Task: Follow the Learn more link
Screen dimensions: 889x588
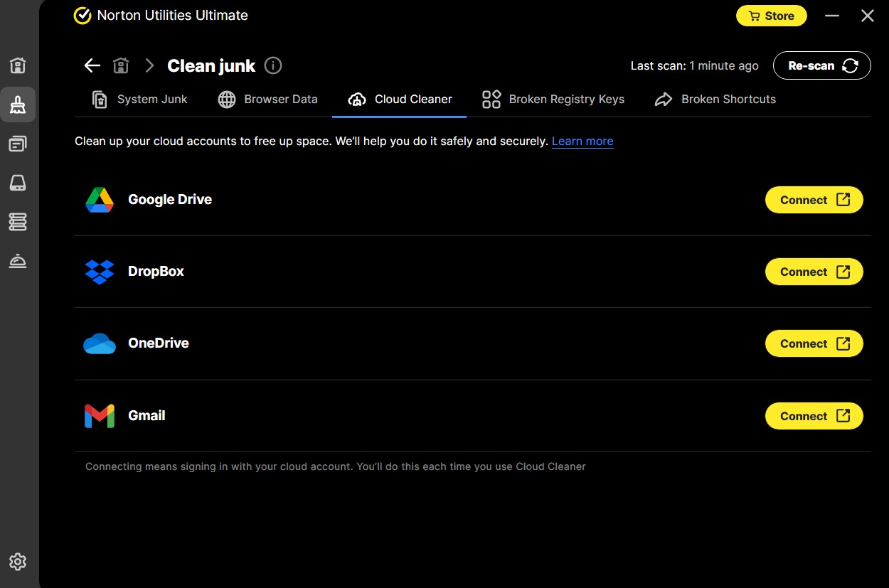Action: 582,141
